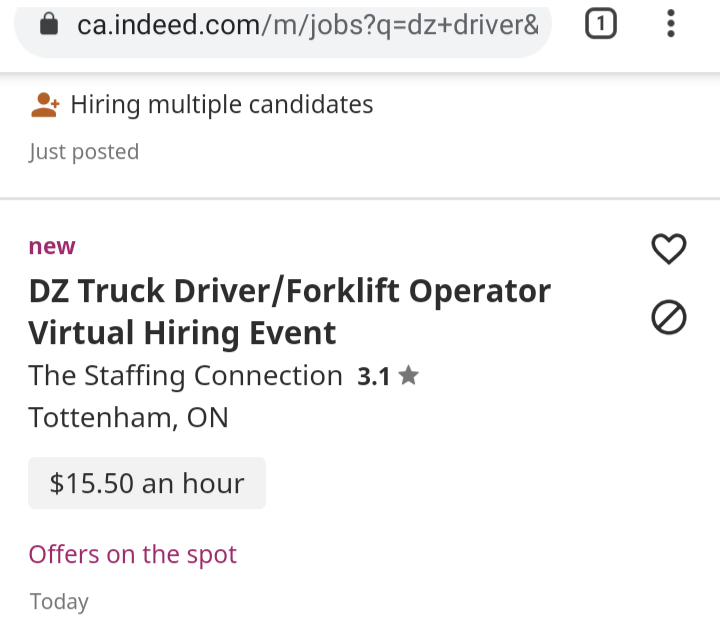Tap the 'Today' posting date
The width and height of the screenshot is (720, 642).
[x=59, y=602]
